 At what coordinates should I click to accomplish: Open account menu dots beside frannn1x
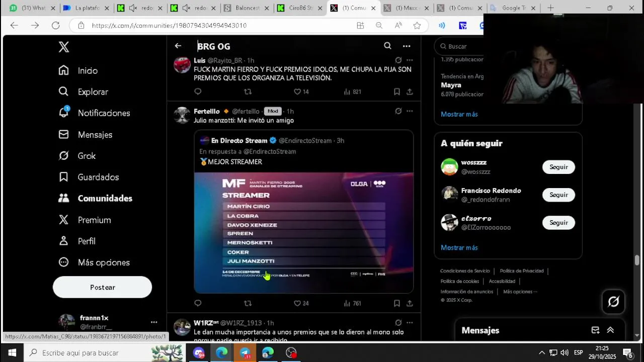click(x=154, y=322)
